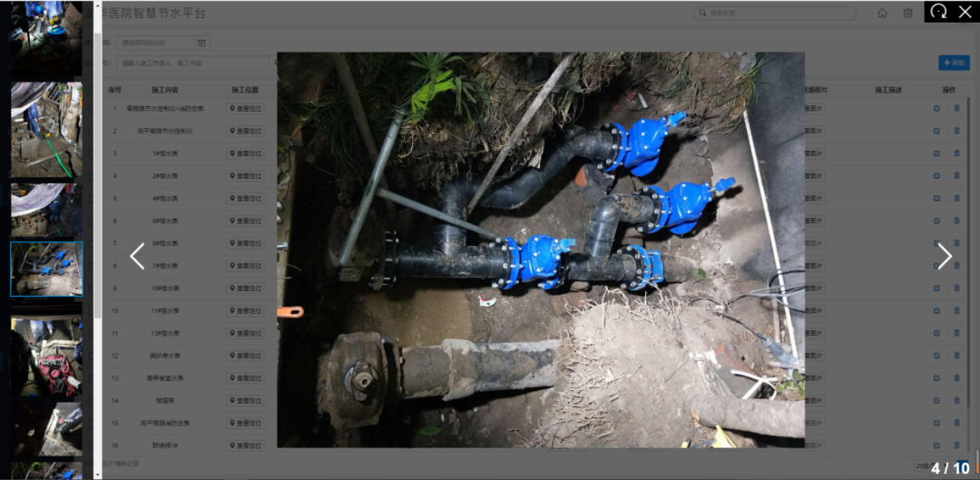The width and height of the screenshot is (980, 480).
Task: Click 查看定位 for 联络阀1#
Action: (246, 446)
